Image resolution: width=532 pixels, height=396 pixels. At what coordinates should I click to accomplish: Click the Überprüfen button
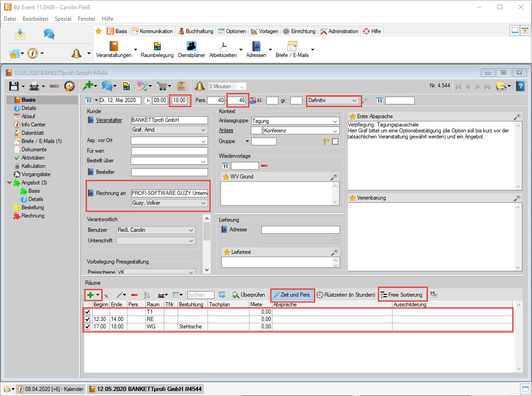(249, 295)
